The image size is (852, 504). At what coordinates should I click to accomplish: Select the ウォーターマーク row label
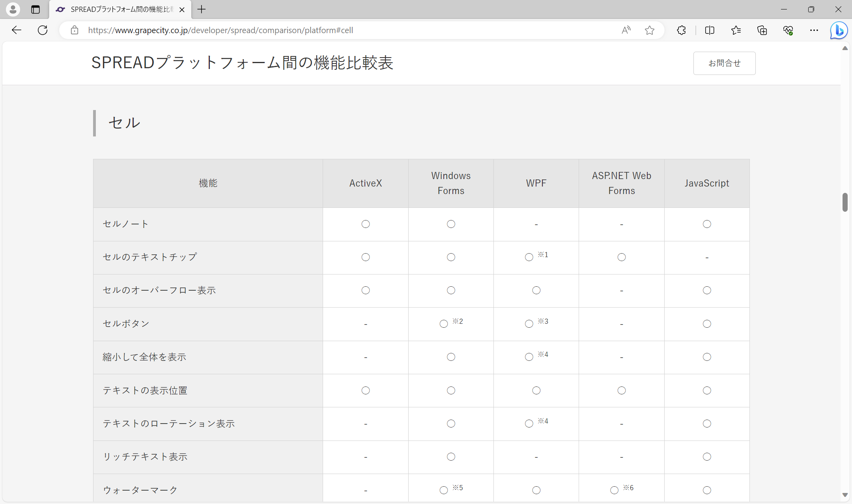pos(140,490)
